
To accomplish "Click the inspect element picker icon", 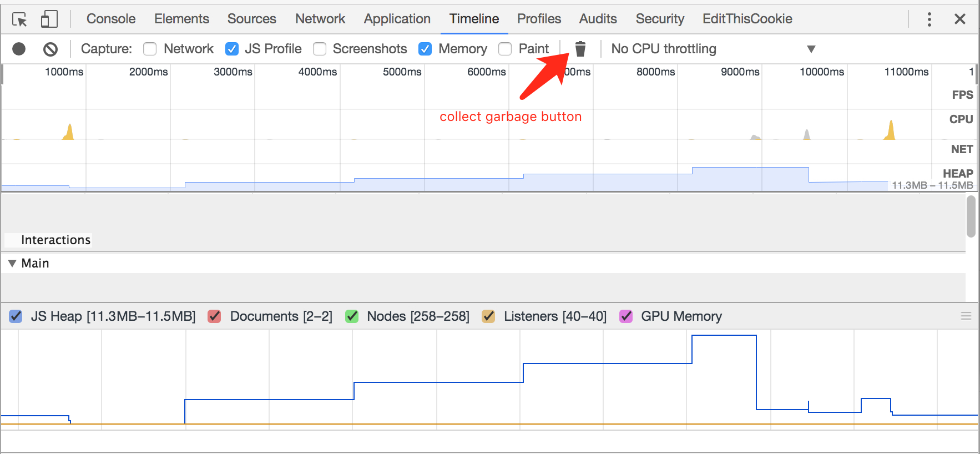I will click(19, 19).
